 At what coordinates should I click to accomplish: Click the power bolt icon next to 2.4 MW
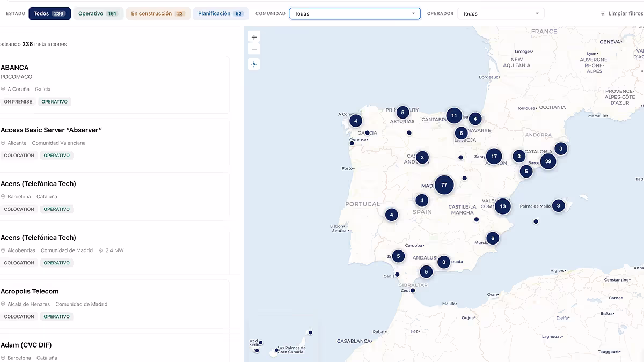(101, 250)
